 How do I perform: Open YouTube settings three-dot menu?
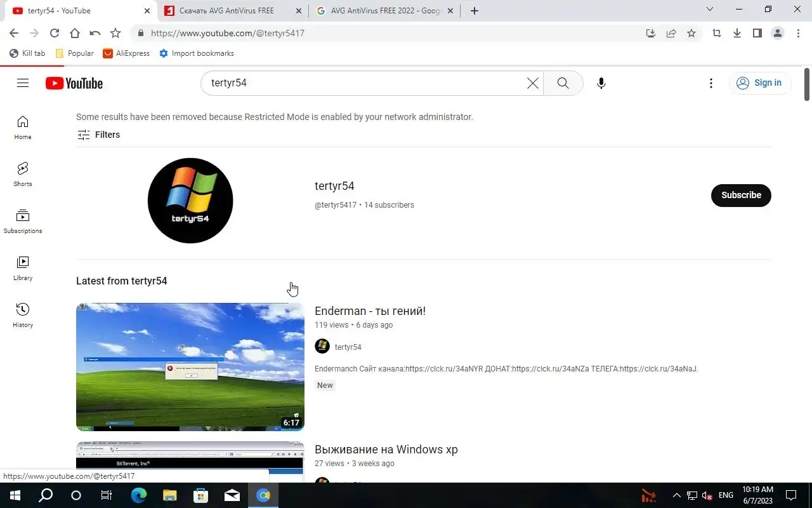tap(711, 83)
